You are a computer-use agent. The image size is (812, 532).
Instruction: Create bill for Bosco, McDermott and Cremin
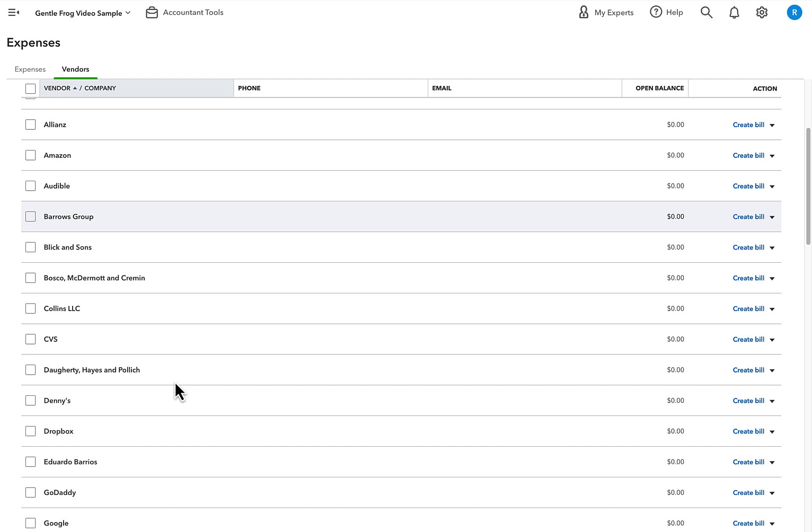click(748, 278)
